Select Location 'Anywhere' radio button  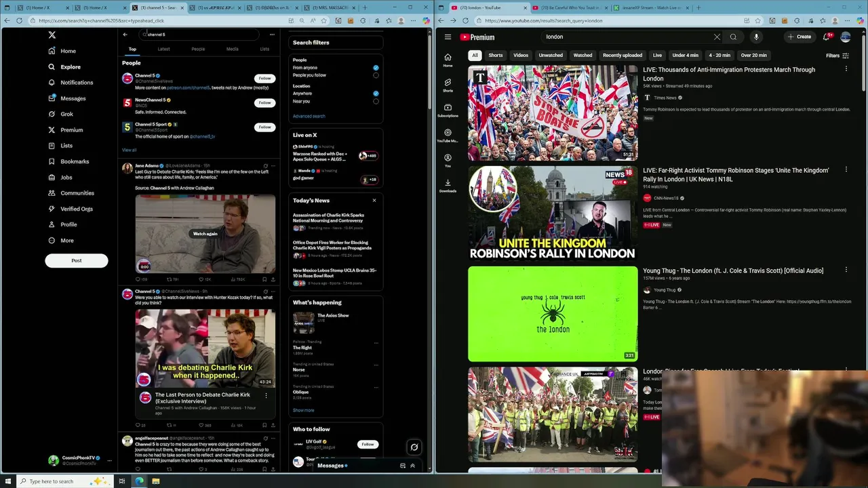click(376, 94)
